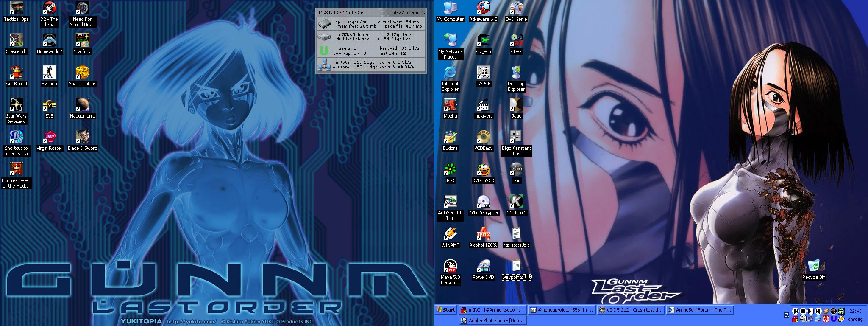Select the Homeworld2 shortcut
This screenshot has width=868, height=326.
point(49,44)
